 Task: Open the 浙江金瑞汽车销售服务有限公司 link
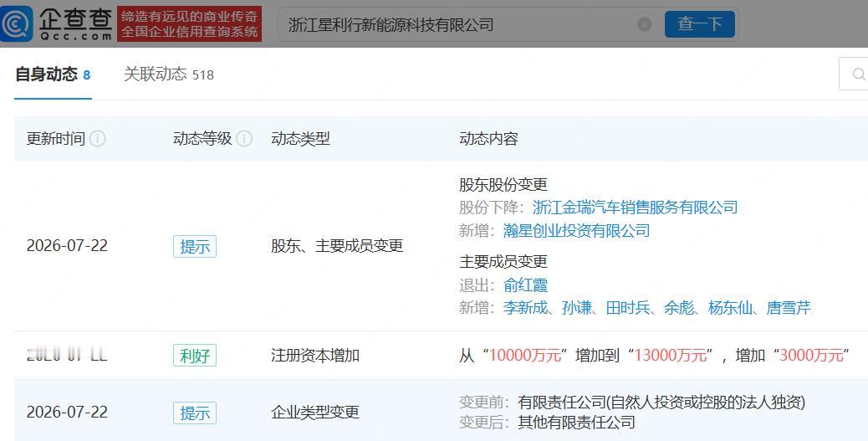coord(635,208)
